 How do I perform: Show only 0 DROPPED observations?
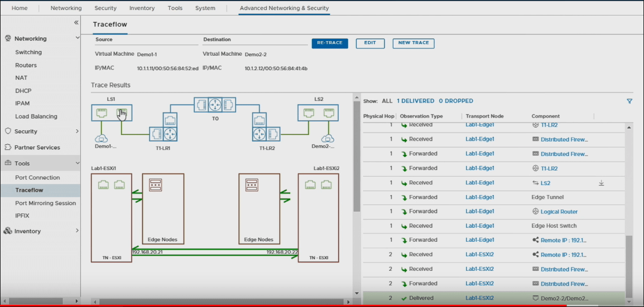455,101
